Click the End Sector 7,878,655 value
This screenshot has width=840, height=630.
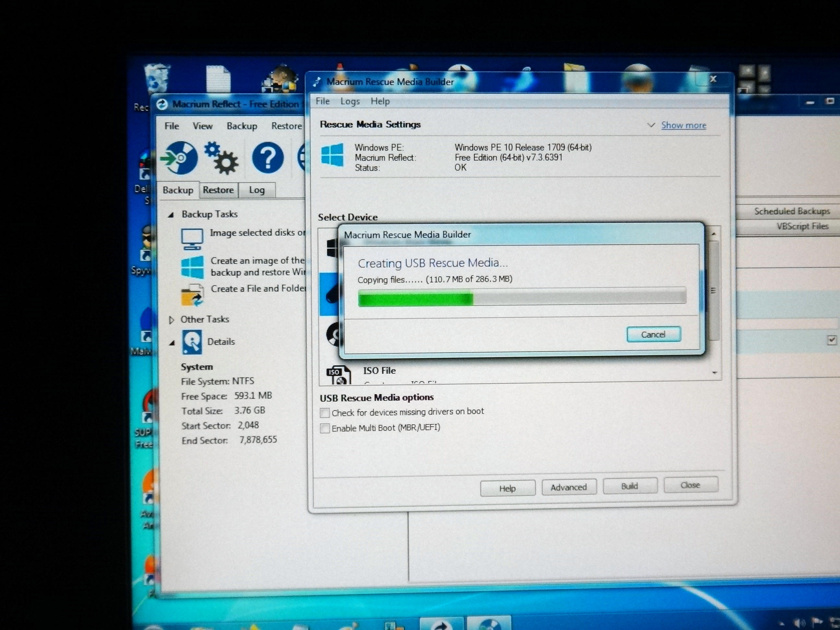coord(258,440)
